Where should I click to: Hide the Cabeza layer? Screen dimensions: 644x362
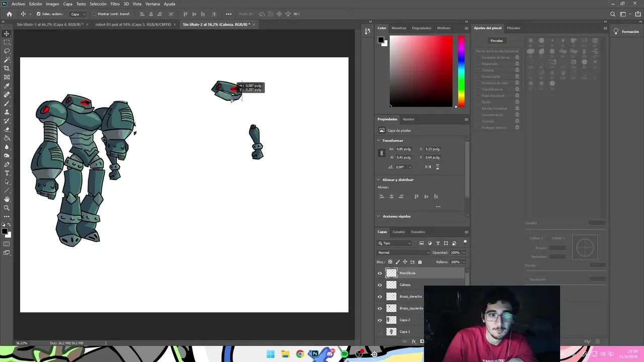pos(380,285)
